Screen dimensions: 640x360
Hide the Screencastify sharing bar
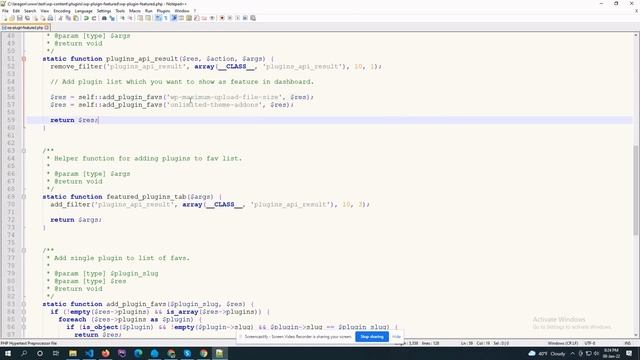pos(396,337)
